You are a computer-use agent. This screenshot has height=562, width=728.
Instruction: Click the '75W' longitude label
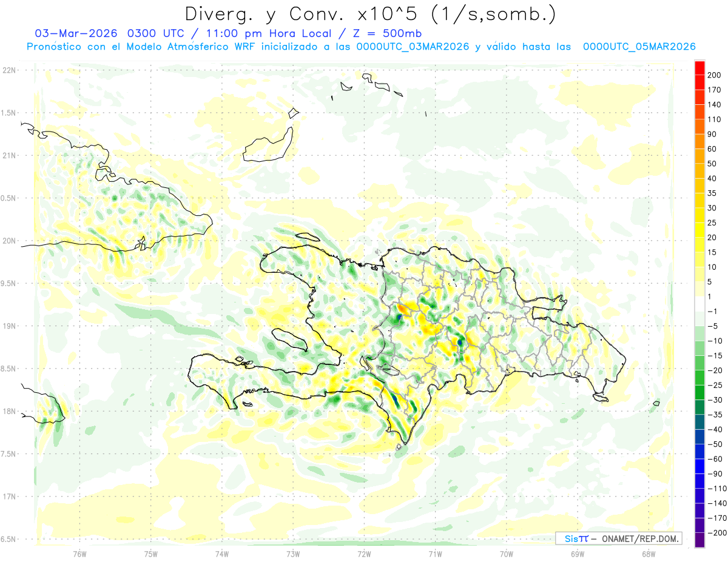click(151, 554)
